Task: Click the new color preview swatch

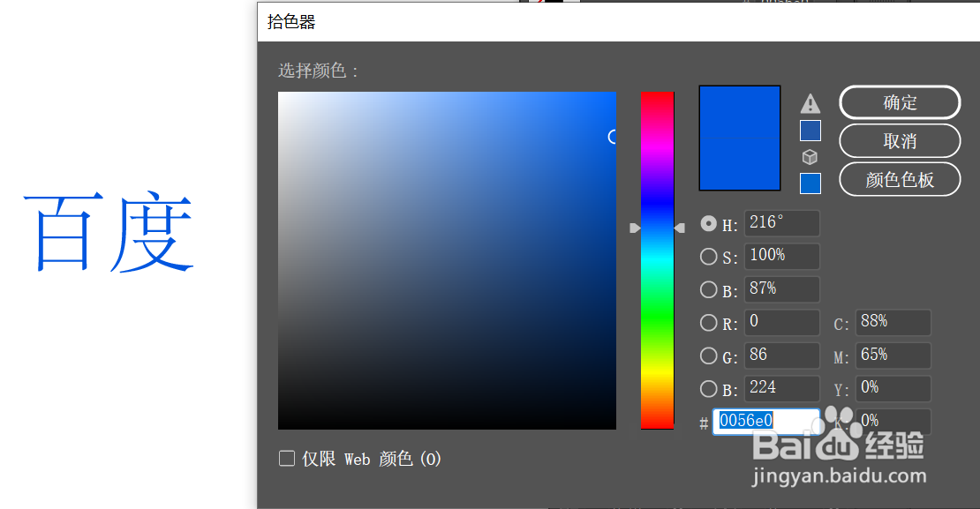Action: (739, 112)
